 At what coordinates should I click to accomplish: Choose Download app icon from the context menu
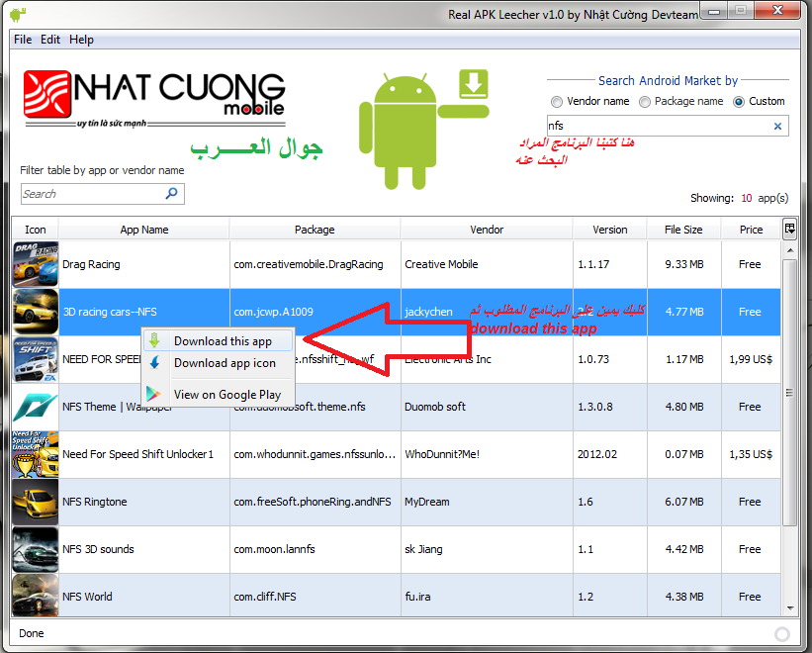(218, 363)
